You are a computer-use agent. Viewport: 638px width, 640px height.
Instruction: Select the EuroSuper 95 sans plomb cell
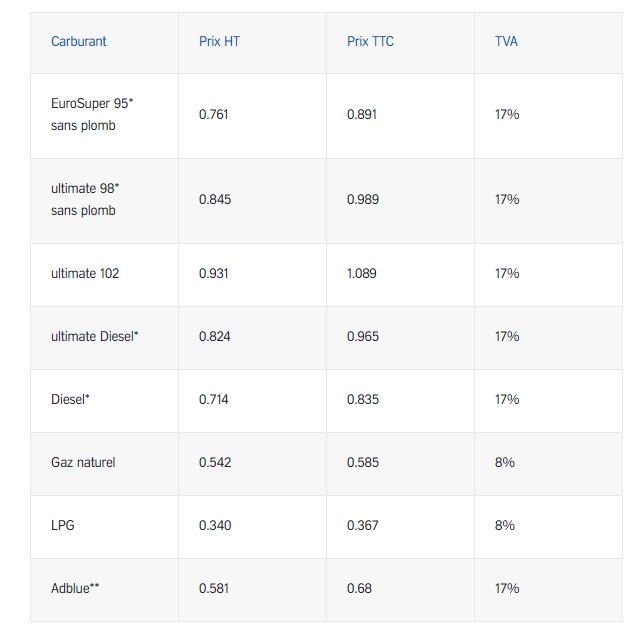pos(92,114)
